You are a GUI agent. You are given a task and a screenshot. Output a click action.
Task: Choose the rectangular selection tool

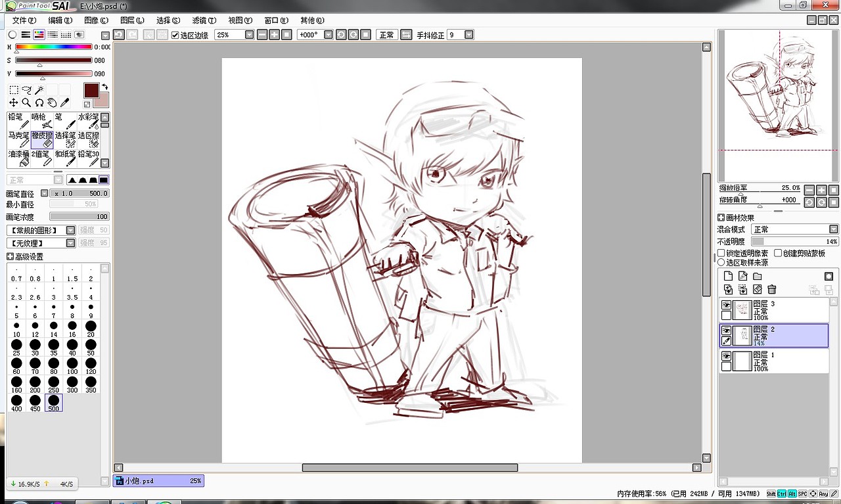tap(14, 90)
